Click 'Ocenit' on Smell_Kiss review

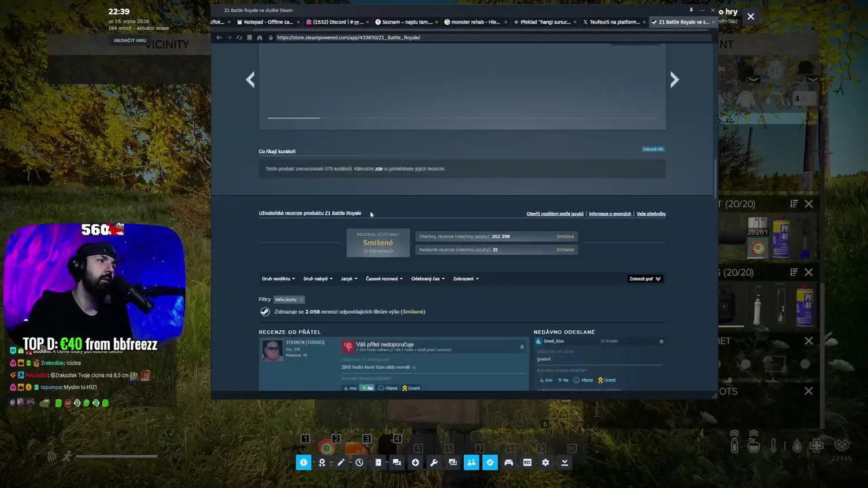606,380
